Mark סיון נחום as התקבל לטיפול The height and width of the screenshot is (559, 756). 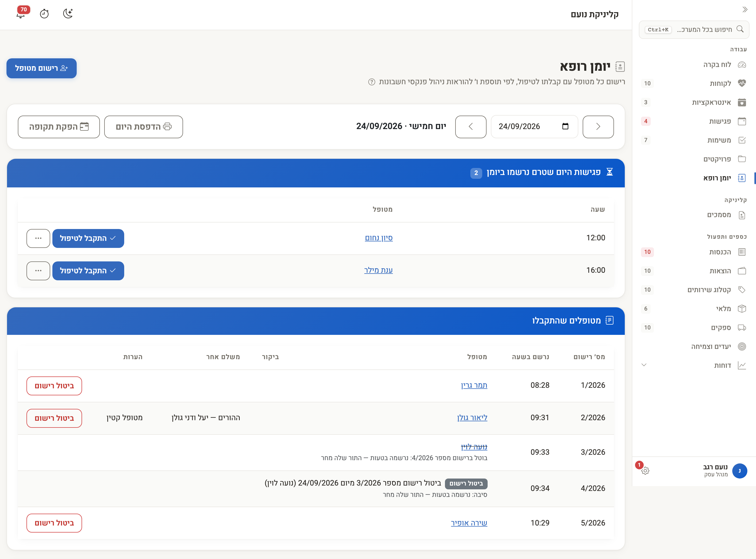coord(88,238)
